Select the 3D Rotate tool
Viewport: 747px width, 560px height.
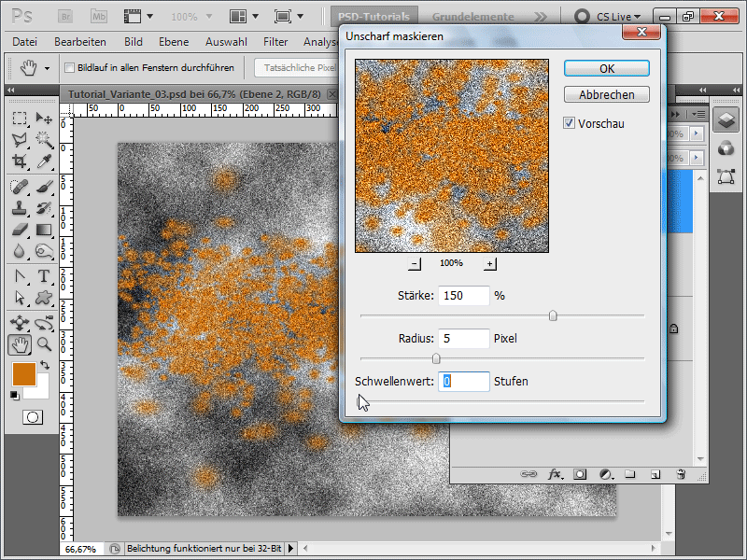pyautogui.click(x=19, y=323)
